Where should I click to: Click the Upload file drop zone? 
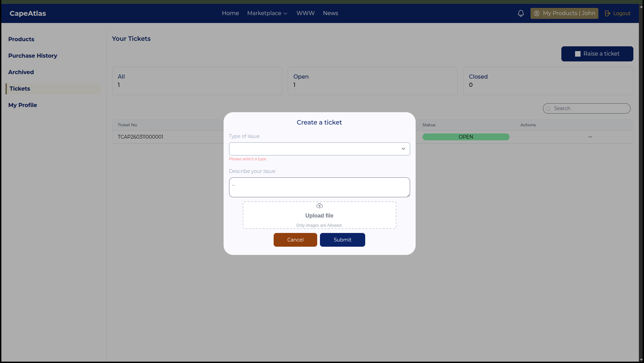click(x=319, y=215)
